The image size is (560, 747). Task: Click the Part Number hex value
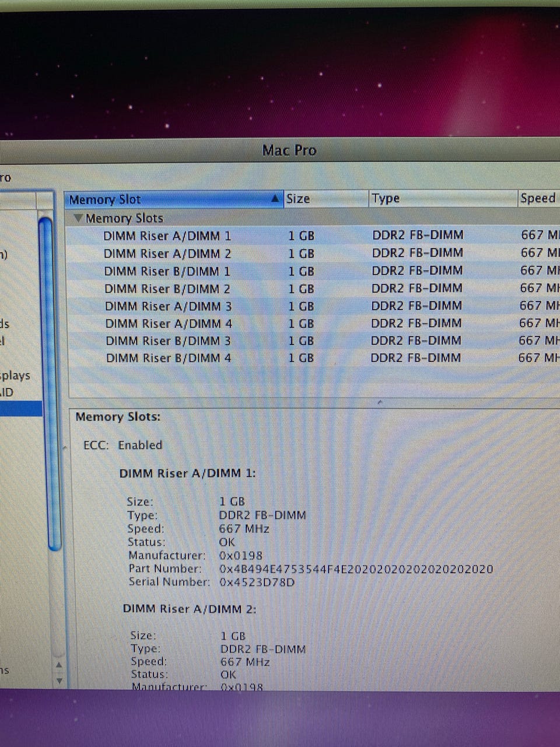click(356, 569)
